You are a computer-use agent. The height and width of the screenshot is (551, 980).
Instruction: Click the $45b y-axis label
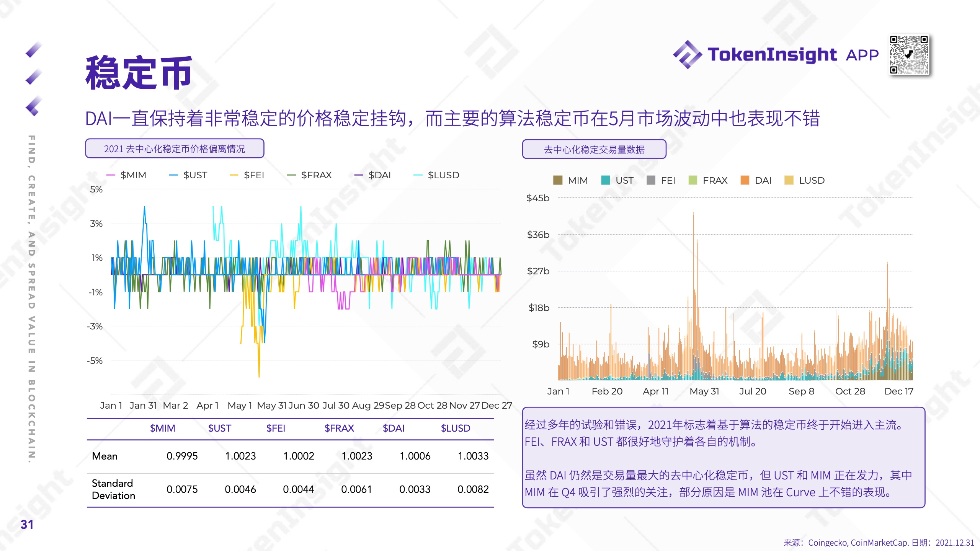[x=538, y=198]
